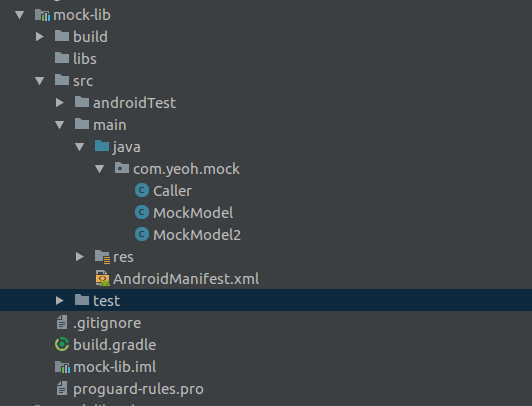The width and height of the screenshot is (532, 406).
Task: Expand the test folder arrow
Action: 60,301
